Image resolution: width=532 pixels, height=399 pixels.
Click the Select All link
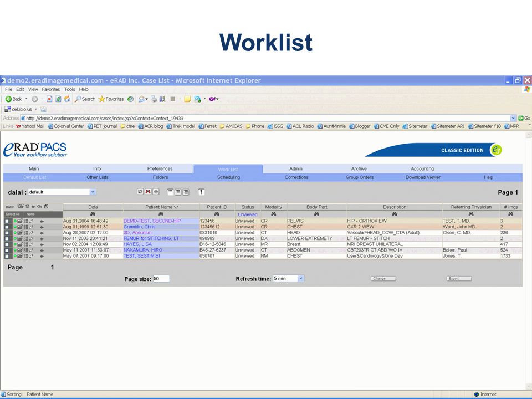(13, 214)
